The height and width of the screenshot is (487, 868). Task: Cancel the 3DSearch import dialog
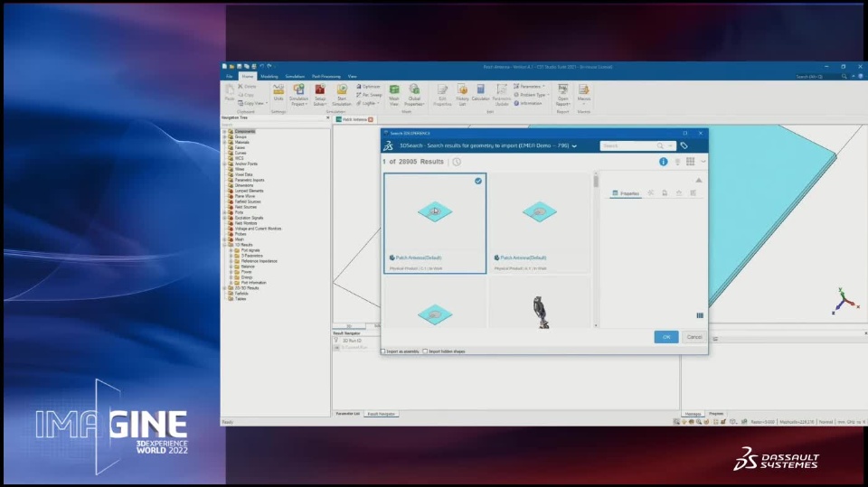694,337
